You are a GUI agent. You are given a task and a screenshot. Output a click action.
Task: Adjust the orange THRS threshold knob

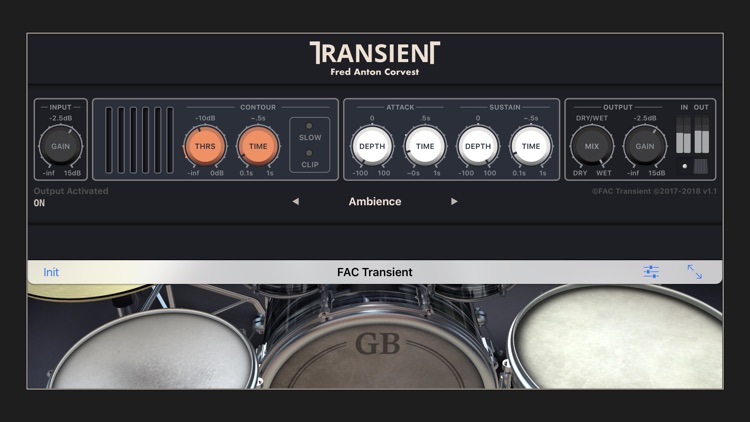point(205,146)
